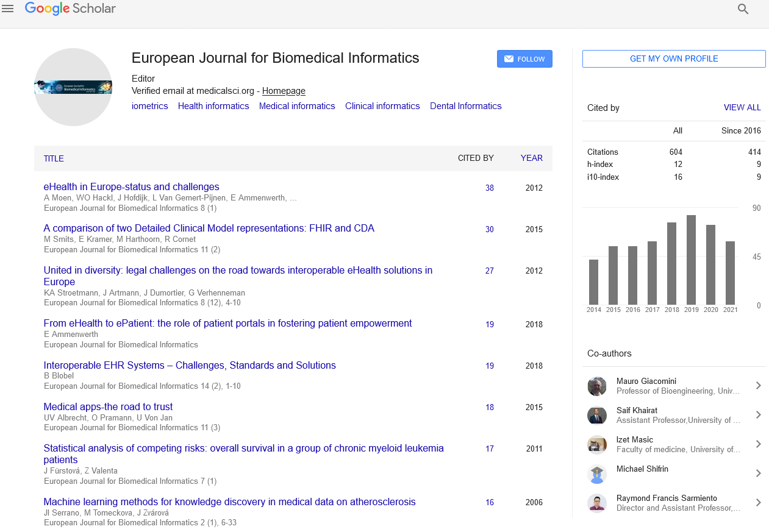The height and width of the screenshot is (532, 769).
Task: Click the 2021 bar in citations chart
Action: pyautogui.click(x=730, y=273)
